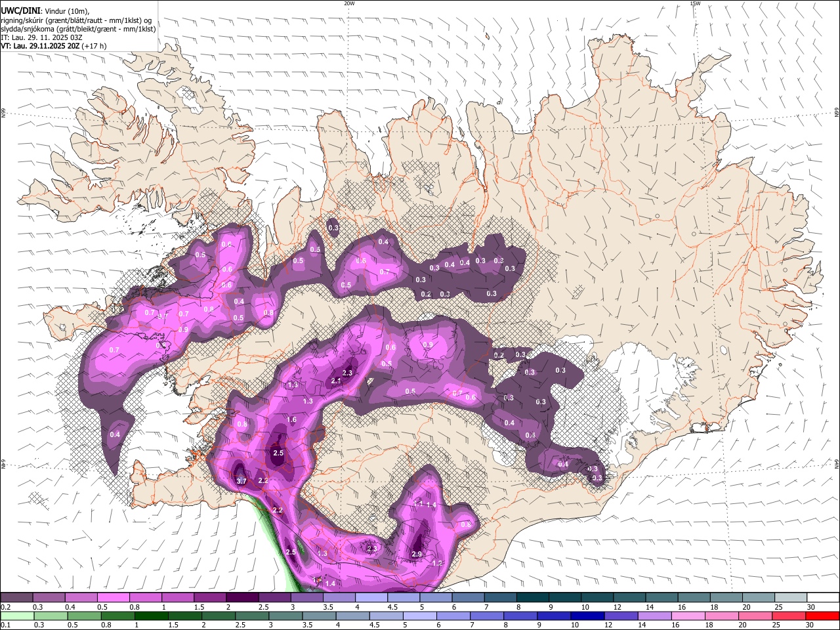This screenshot has width=840, height=630.
Task: Click the '4.5' label in upper legend row
Action: coord(392,607)
